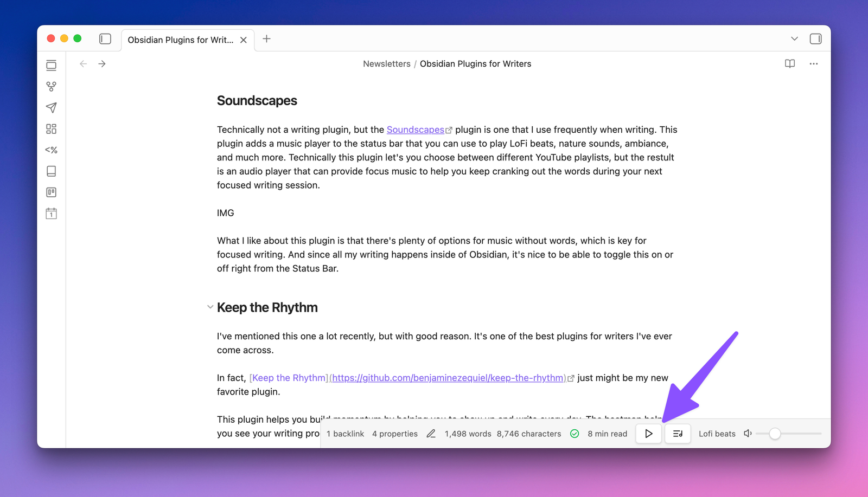Open the Templater plugin icon

pos(51,150)
